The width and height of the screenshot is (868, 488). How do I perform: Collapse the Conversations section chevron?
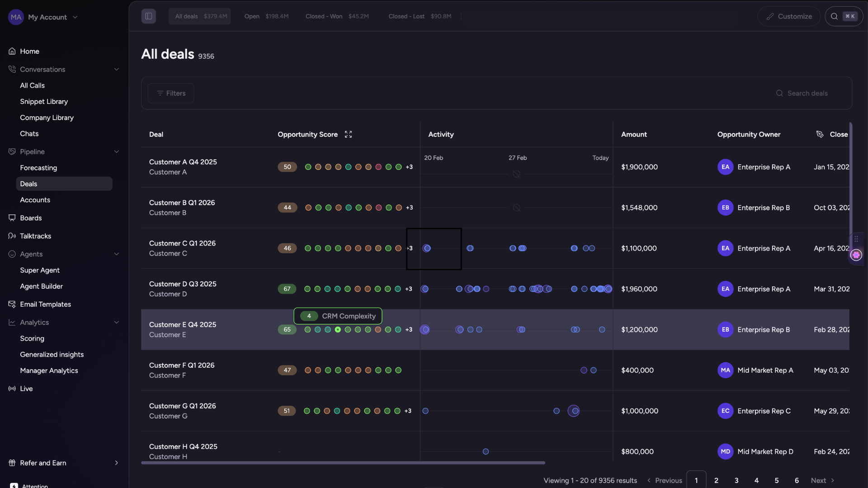click(x=116, y=69)
